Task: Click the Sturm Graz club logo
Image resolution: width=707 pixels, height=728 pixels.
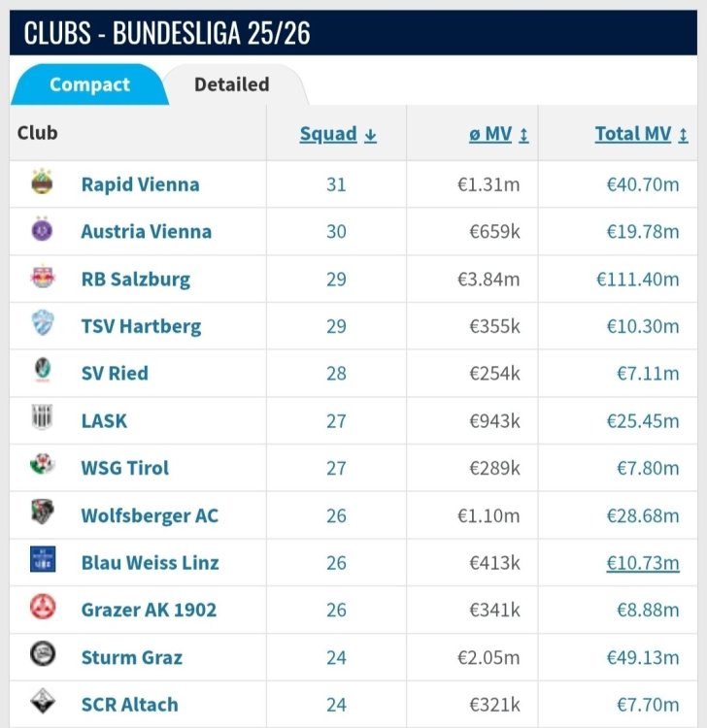Action: 43,656
